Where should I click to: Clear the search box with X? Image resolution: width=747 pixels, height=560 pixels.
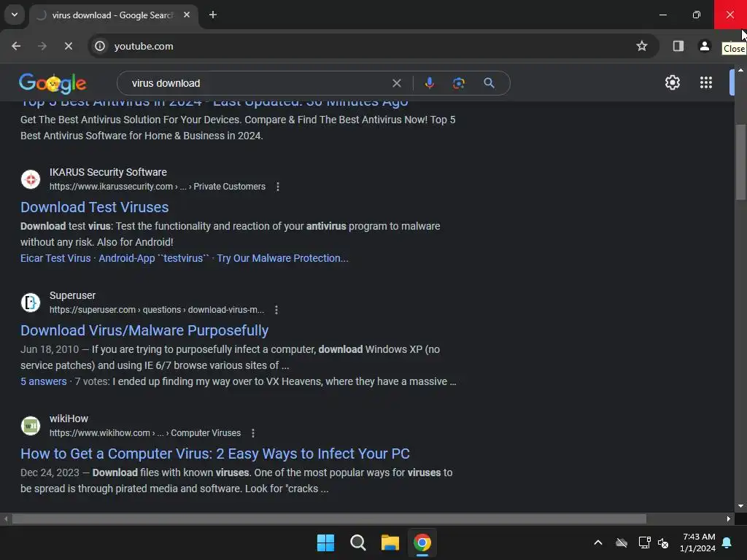coord(396,83)
